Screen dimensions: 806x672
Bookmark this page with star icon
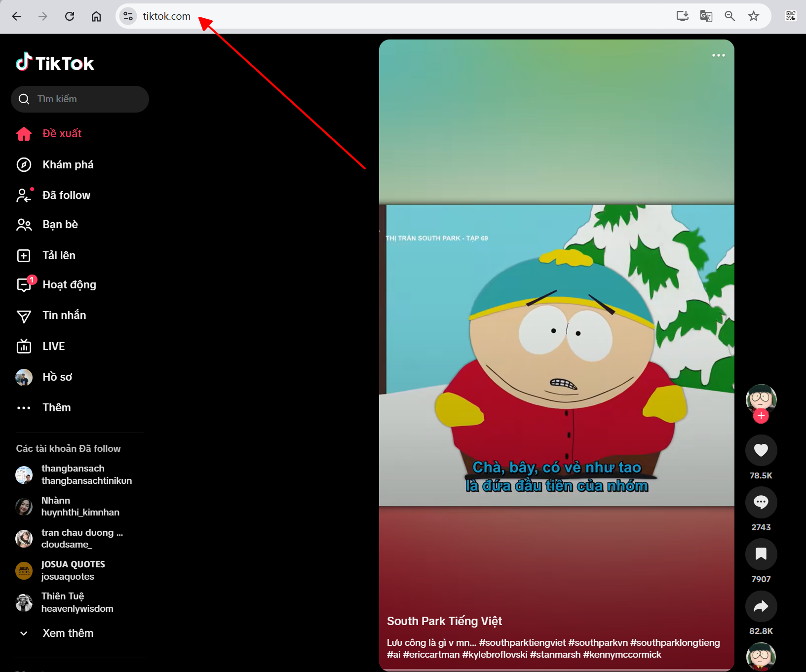coord(753,16)
